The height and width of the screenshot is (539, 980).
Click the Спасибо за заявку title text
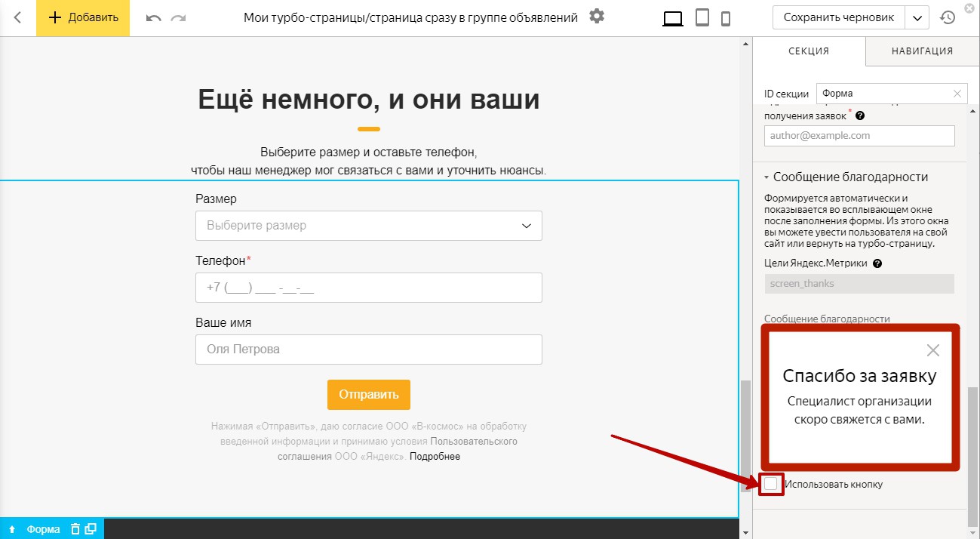tap(859, 376)
